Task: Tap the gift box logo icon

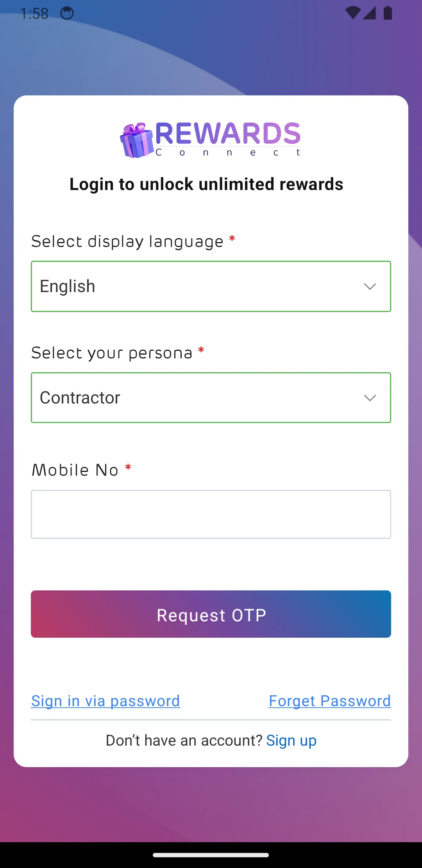Action: 136,140
